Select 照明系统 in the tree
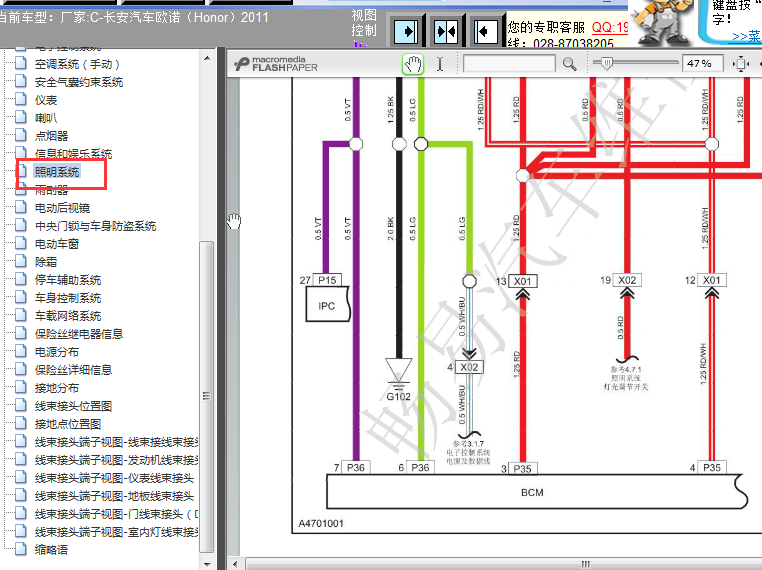The image size is (762, 570). [x=56, y=172]
